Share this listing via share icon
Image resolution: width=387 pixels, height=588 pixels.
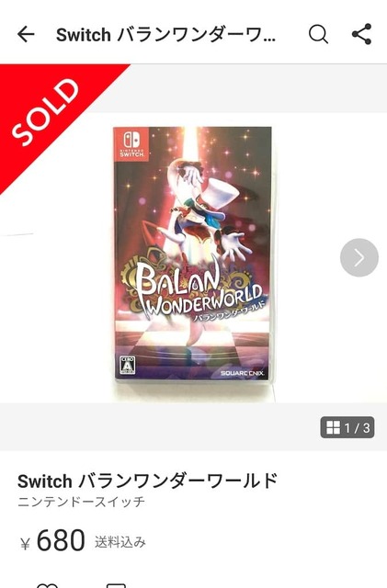[x=361, y=34]
